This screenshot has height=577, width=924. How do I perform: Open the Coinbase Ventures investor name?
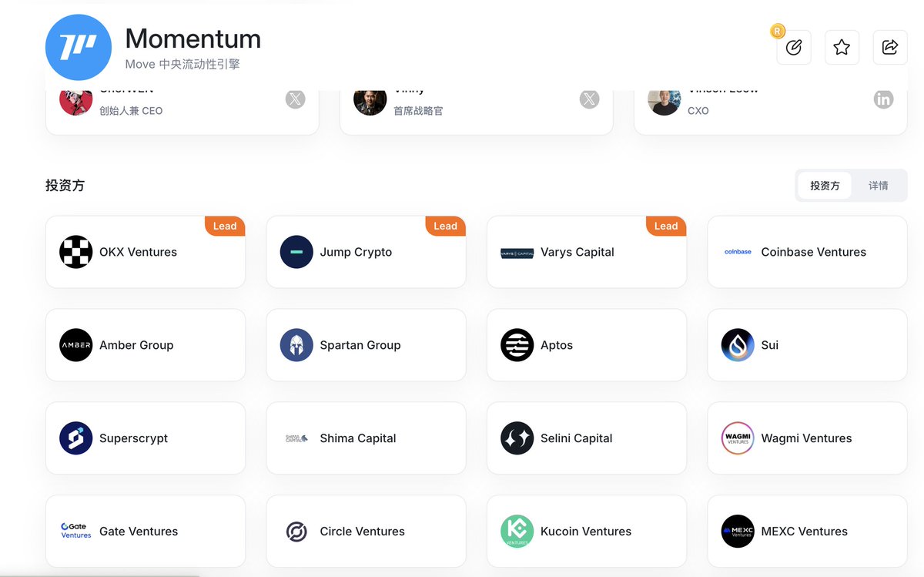coord(813,252)
